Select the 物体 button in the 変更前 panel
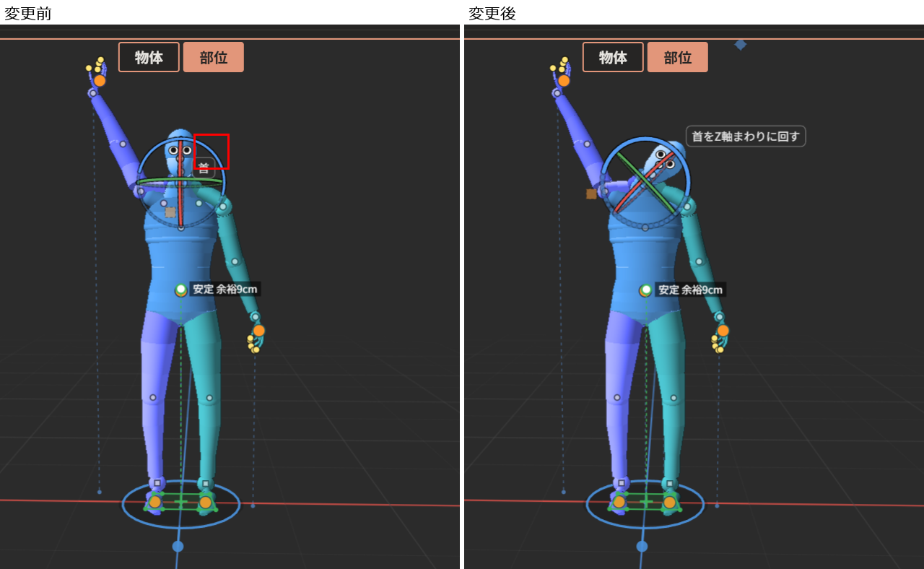This screenshot has width=924, height=569. tap(149, 57)
